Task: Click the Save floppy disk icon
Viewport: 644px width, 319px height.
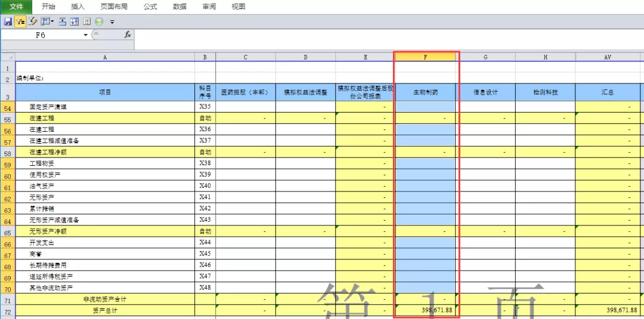Action: click(7, 21)
